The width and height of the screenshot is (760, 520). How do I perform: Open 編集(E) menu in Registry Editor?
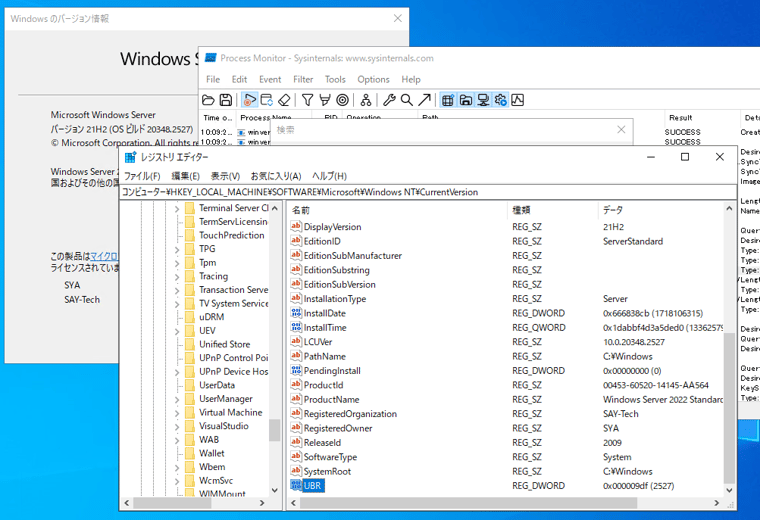click(186, 176)
